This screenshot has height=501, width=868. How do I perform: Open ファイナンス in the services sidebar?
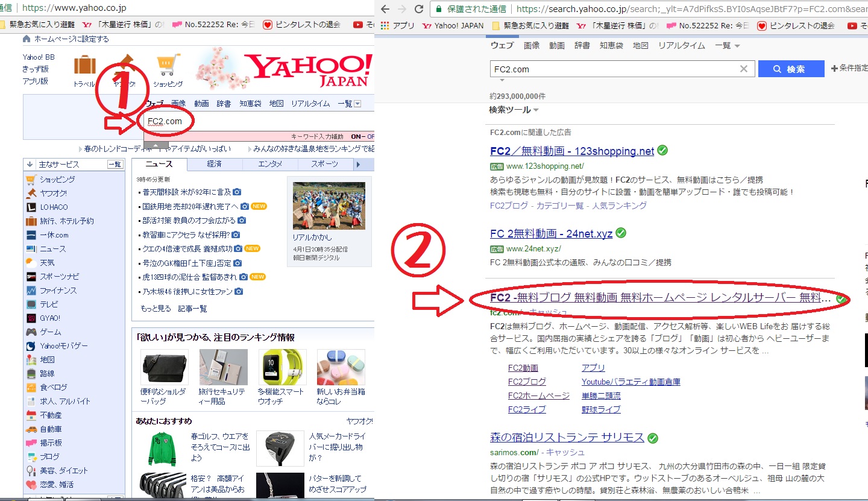pos(58,291)
